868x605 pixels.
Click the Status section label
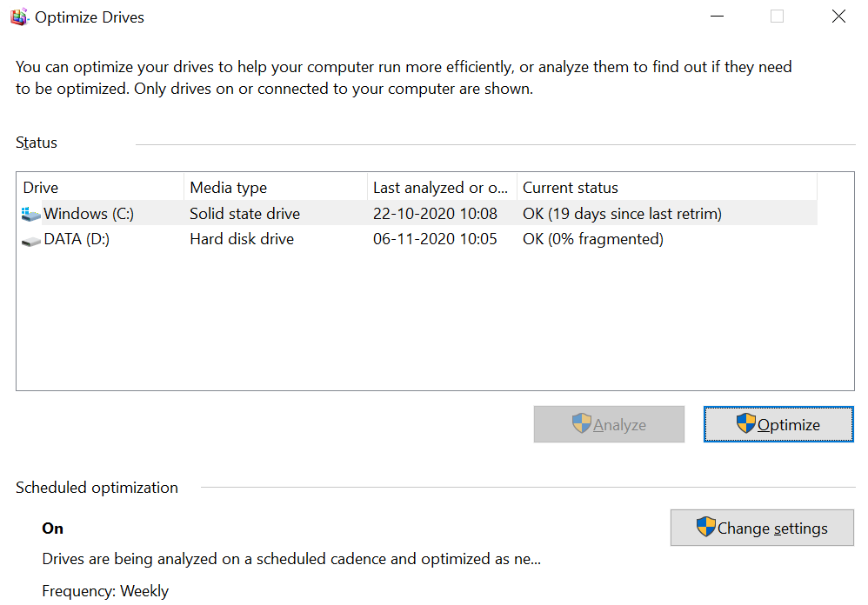[x=36, y=143]
